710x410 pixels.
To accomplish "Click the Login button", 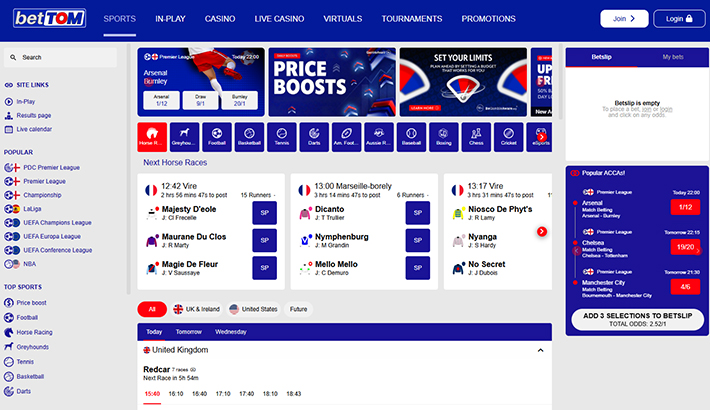I will pos(679,19).
